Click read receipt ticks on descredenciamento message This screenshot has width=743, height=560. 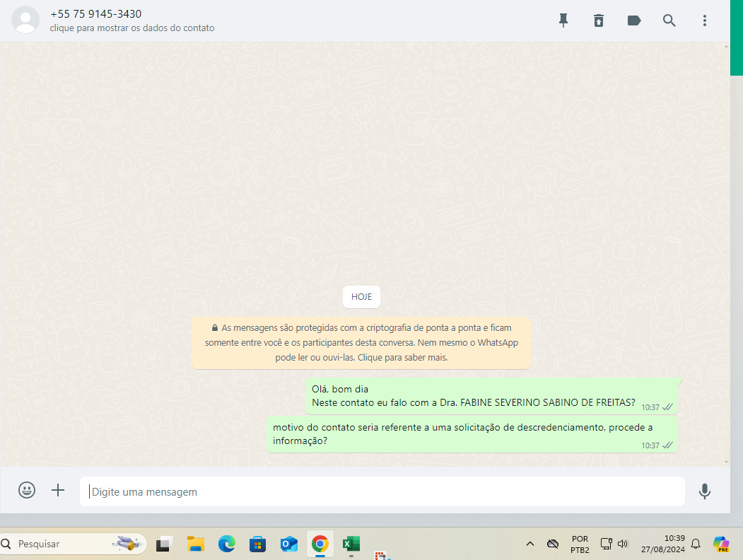click(667, 445)
